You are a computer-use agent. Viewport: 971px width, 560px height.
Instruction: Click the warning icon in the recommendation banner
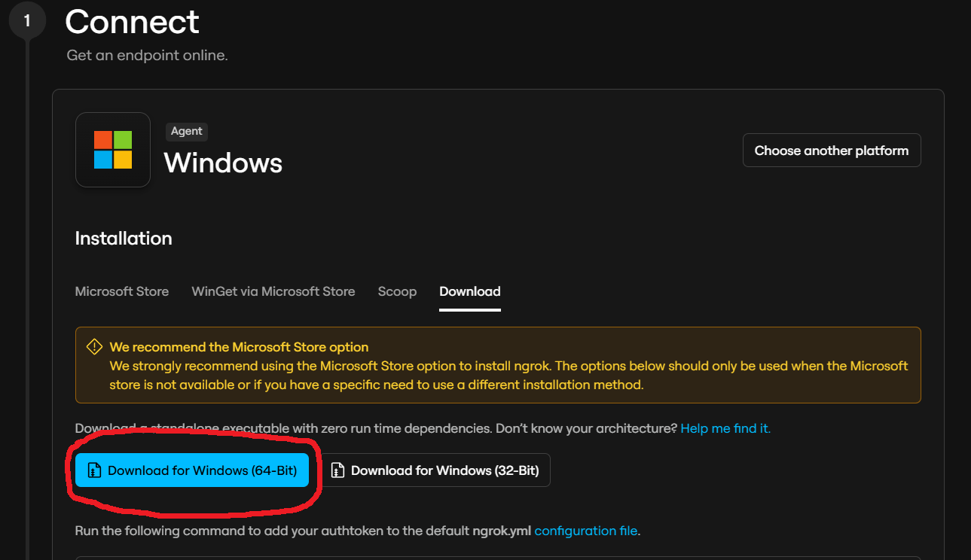tap(94, 347)
